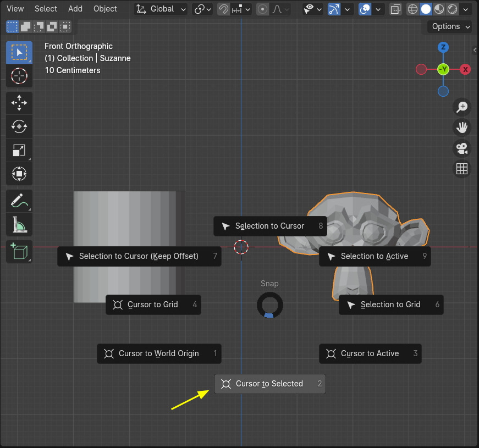This screenshot has height=448, width=479.
Task: Click the red X axis gizmo handle
Action: (x=465, y=70)
